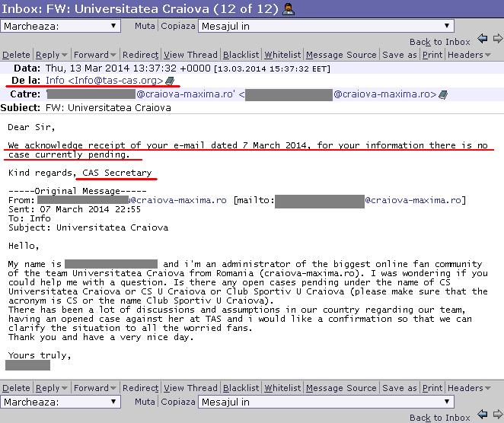The height and width of the screenshot is (423, 504).
Task: Click sender link Info <Info@tas-cas.org>
Action: coord(104,81)
